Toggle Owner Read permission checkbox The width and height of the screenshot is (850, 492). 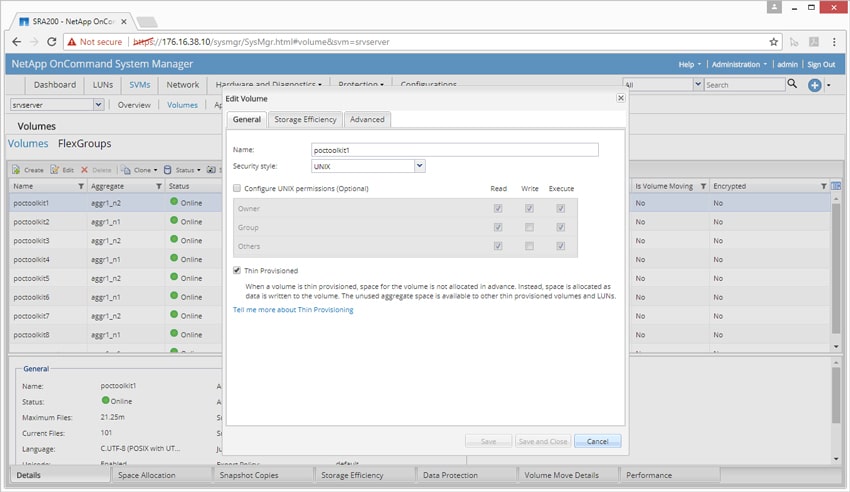tap(498, 208)
